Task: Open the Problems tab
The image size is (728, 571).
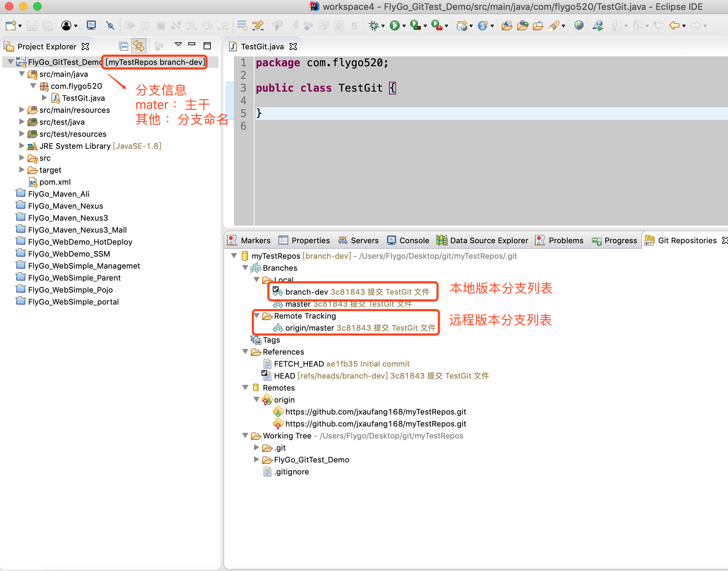Action: coord(566,240)
